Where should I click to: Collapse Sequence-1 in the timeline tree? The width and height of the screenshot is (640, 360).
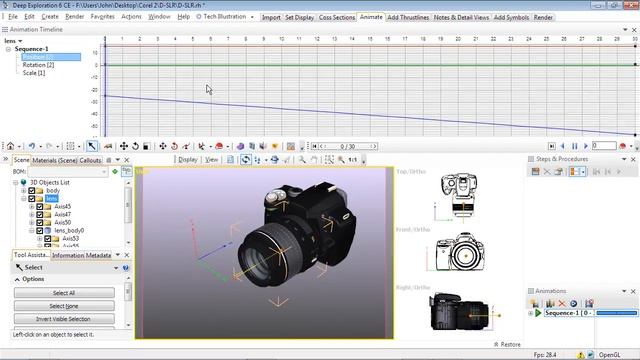tap(8, 49)
